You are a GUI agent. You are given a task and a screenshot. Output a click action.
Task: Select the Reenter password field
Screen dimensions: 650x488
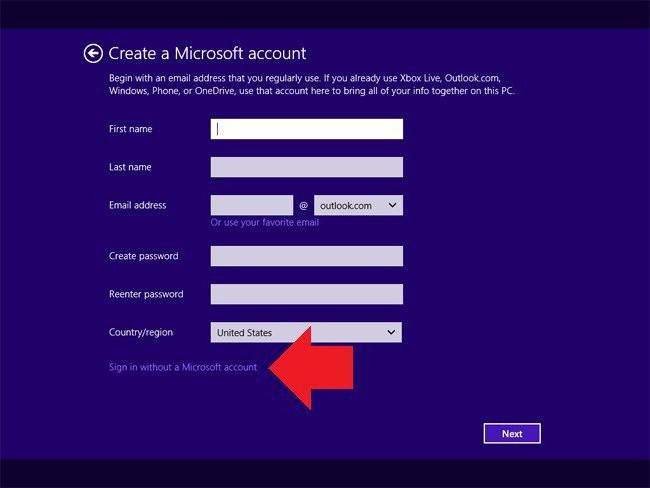[306, 294]
